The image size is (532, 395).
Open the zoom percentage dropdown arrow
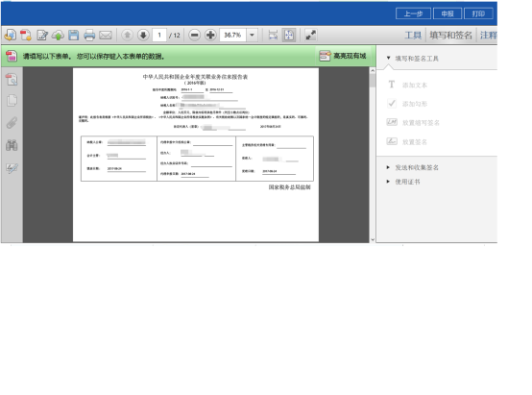(x=253, y=35)
